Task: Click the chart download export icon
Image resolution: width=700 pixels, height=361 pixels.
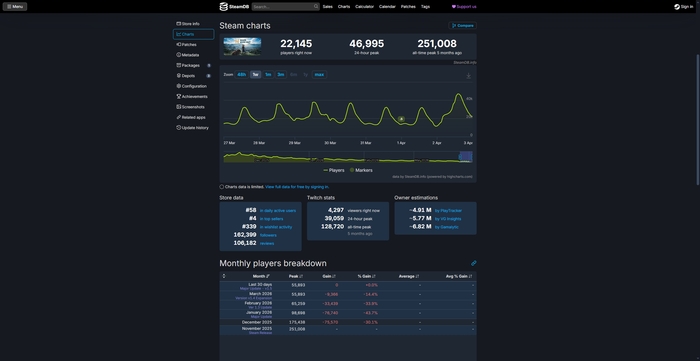Action: click(468, 76)
